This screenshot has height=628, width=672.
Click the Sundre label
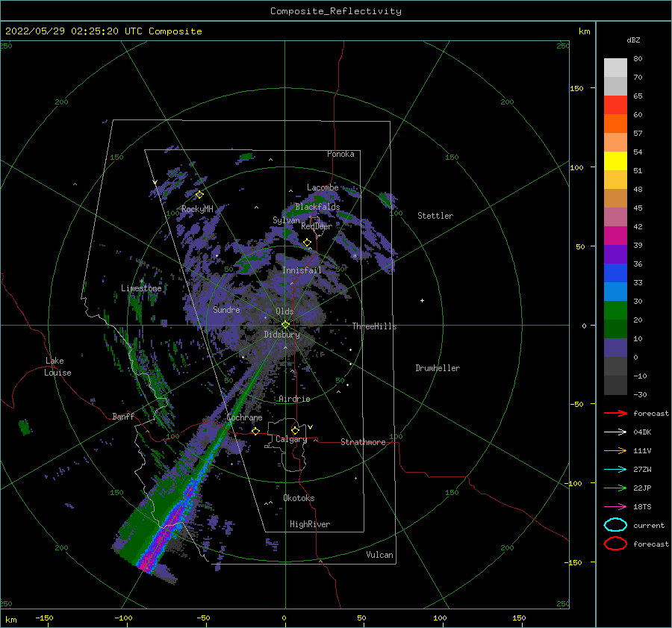point(226,309)
